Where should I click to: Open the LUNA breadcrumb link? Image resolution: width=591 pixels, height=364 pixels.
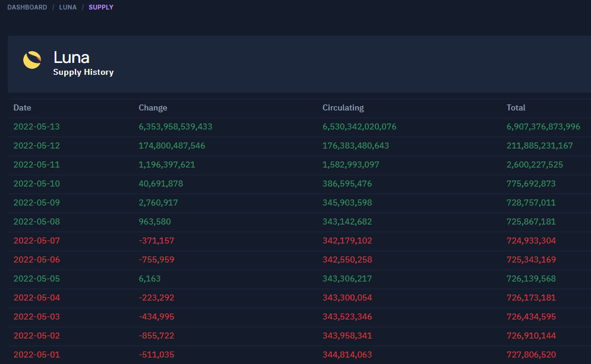click(x=68, y=7)
